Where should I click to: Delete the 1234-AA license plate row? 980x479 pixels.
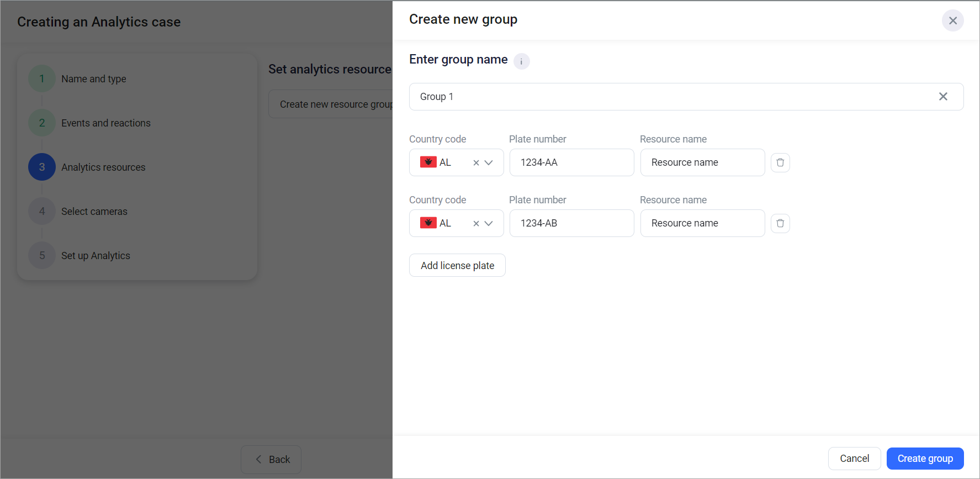780,162
